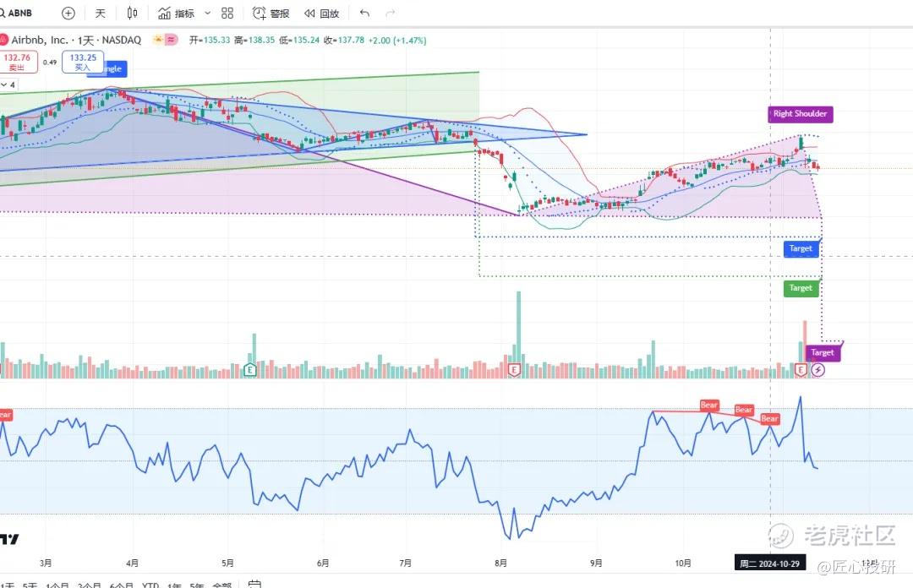
Task: Click the earnings E marker near November
Action: click(801, 370)
